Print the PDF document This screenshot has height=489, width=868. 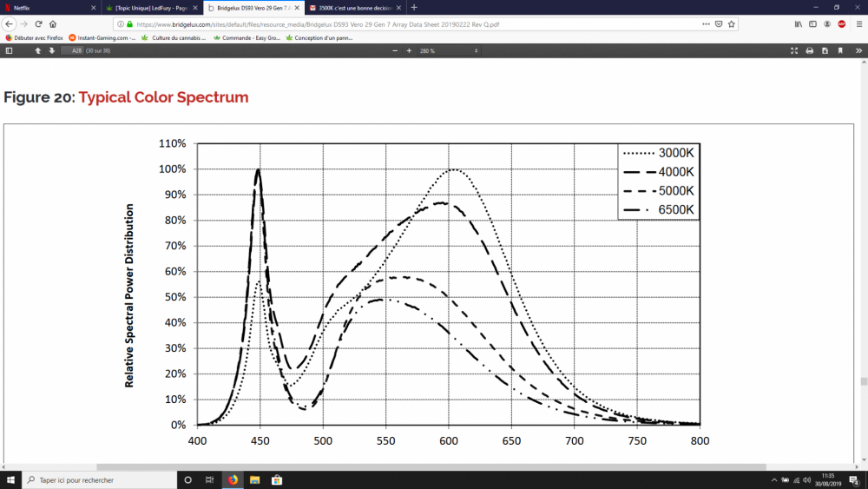click(x=809, y=50)
